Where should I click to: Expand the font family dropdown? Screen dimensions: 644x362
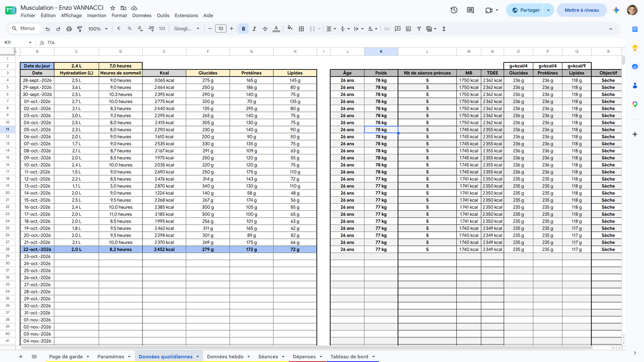[187, 29]
